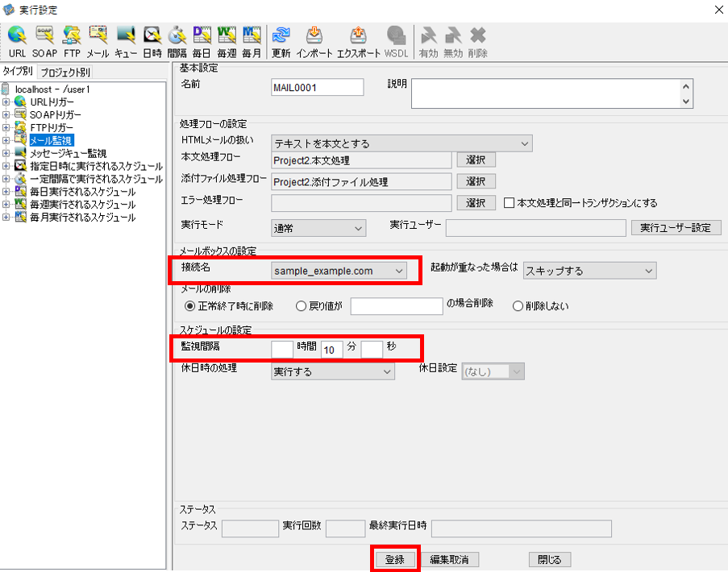The image size is (728, 572).
Task: Select 指定日時に実行されるスケジュール tree node
Action: 96,166
